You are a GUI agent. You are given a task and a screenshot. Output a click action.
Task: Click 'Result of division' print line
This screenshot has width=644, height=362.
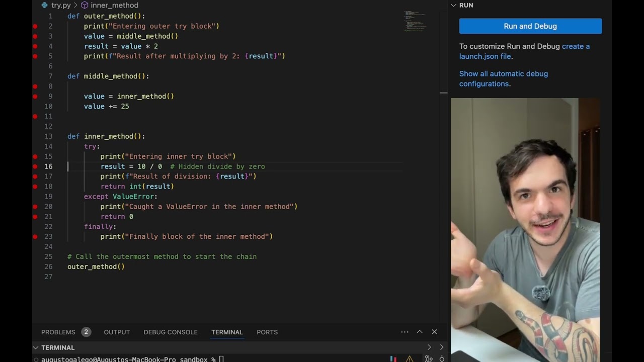pos(179,176)
